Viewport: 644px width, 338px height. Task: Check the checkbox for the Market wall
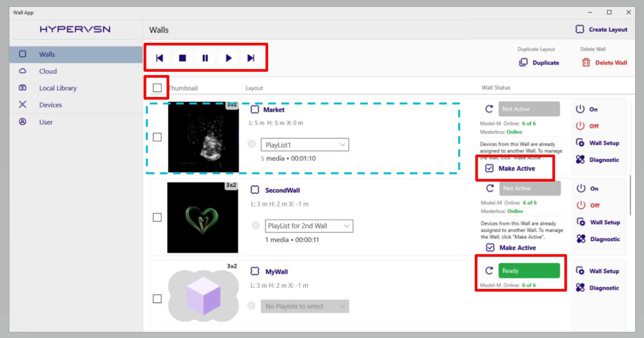click(157, 137)
